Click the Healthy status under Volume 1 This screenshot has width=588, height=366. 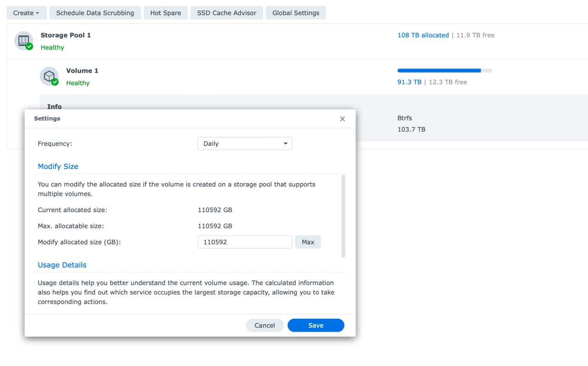click(x=78, y=83)
